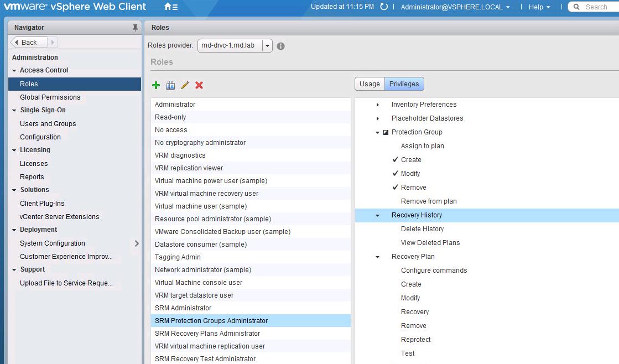This screenshot has width=619, height=364.
Task: Open Client Plug-Ins
Action: pyautogui.click(x=42, y=204)
